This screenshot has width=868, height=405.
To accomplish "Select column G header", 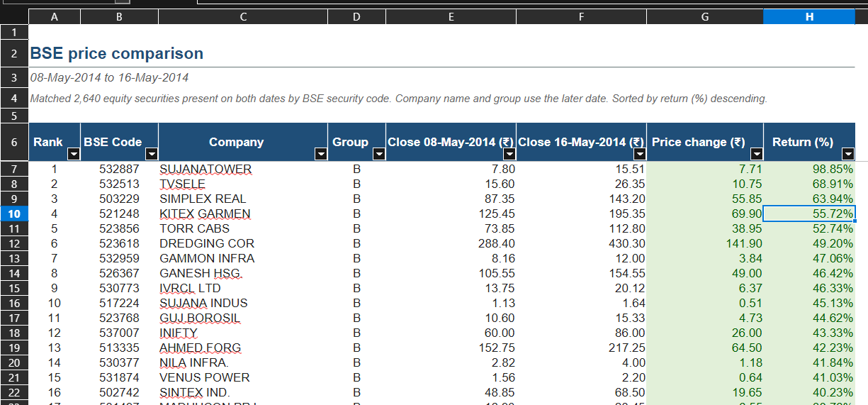I will (x=704, y=18).
